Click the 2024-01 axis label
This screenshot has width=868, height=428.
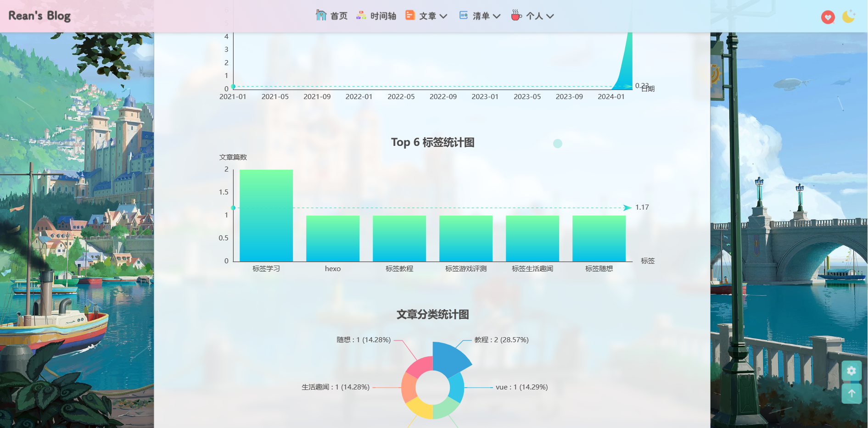coord(611,97)
